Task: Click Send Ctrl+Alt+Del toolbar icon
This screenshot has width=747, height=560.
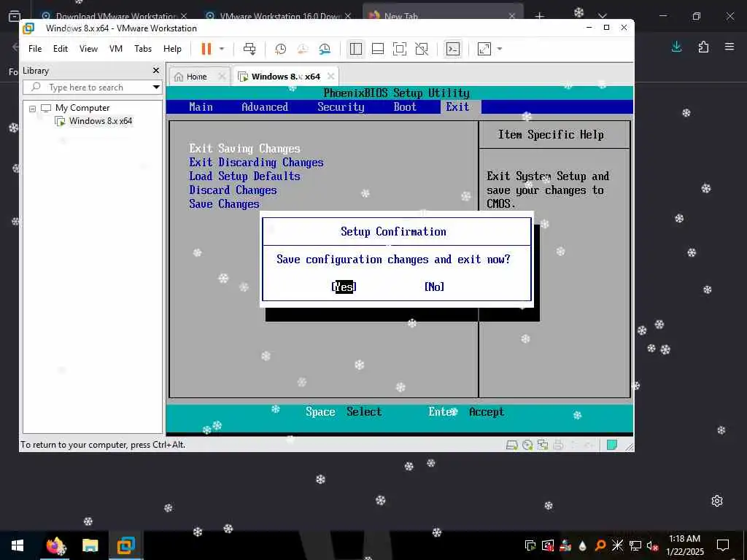Action: click(249, 49)
